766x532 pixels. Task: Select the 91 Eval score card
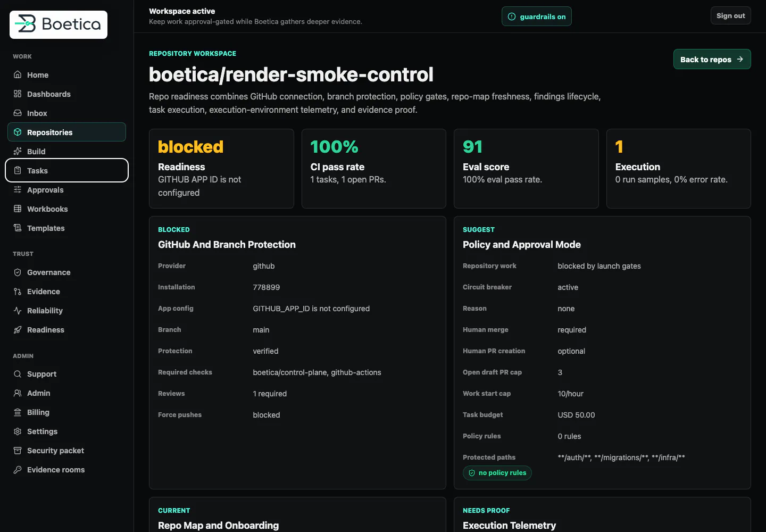526,169
